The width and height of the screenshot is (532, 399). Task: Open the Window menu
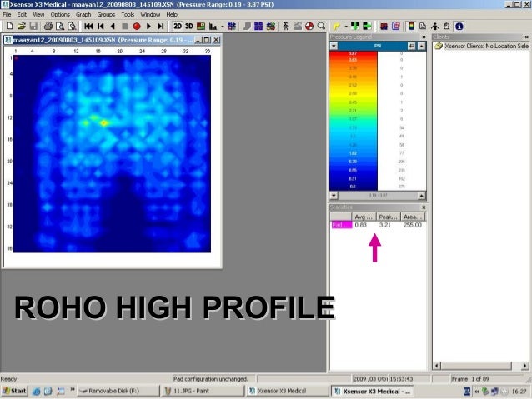(x=150, y=14)
